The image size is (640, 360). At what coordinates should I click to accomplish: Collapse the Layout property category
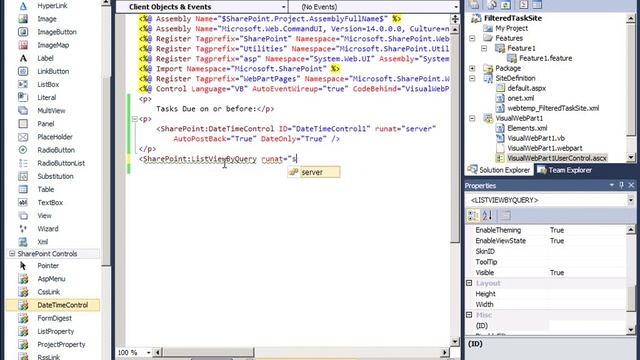pos(469,283)
